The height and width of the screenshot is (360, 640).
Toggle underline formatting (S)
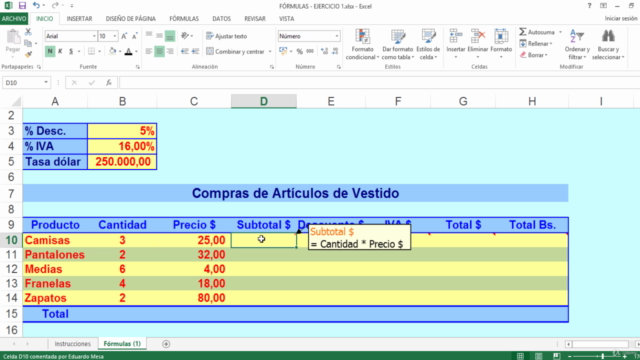[71, 51]
